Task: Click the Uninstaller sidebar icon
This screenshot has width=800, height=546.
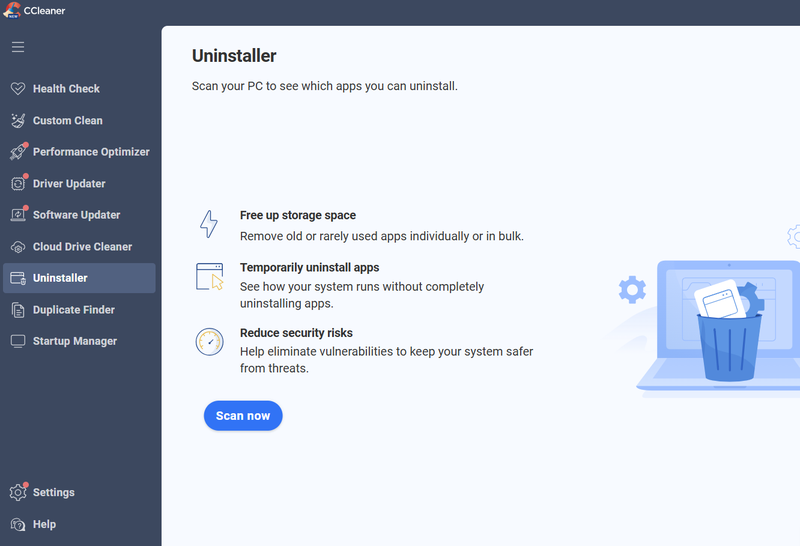Action: click(x=18, y=278)
